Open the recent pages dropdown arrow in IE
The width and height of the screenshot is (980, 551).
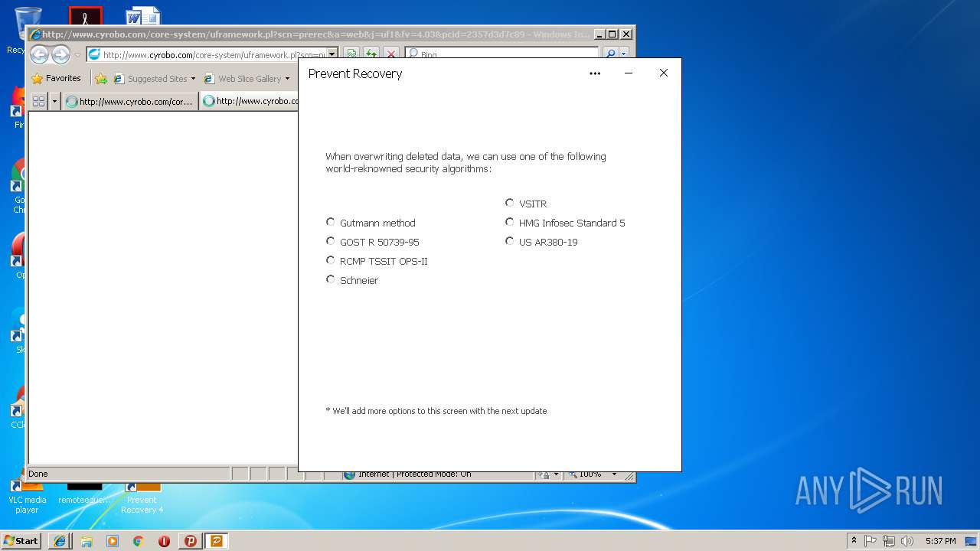[77, 55]
